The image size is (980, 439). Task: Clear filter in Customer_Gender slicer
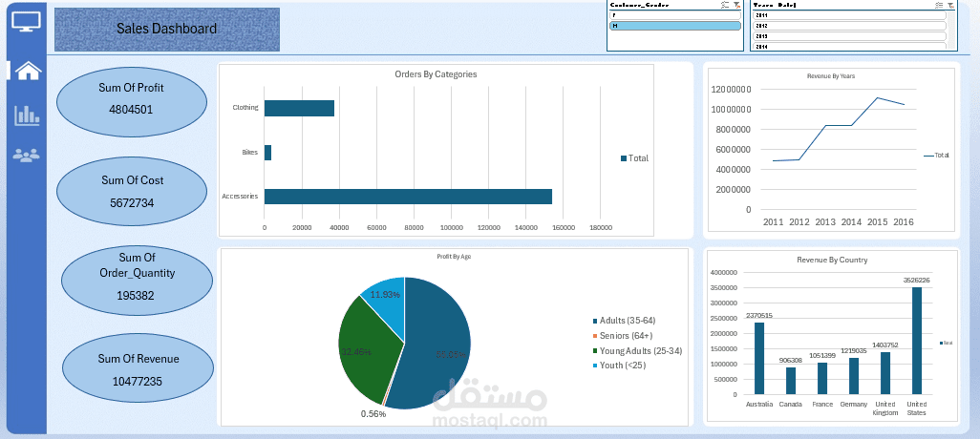pyautogui.click(x=736, y=5)
